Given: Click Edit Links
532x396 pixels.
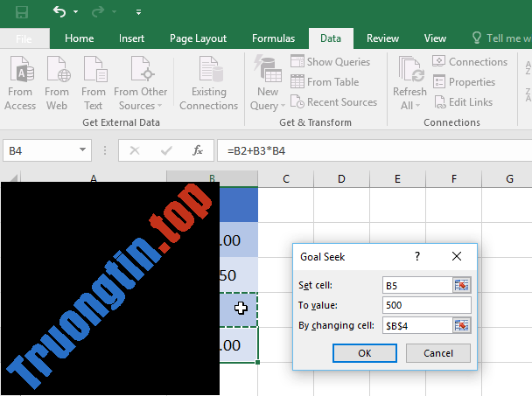Looking at the screenshot, I should pos(463,102).
